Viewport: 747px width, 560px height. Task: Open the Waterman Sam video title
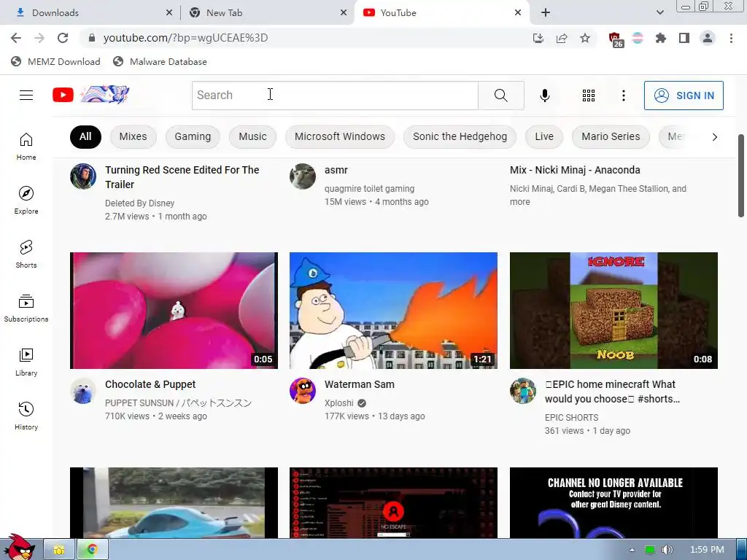click(359, 384)
